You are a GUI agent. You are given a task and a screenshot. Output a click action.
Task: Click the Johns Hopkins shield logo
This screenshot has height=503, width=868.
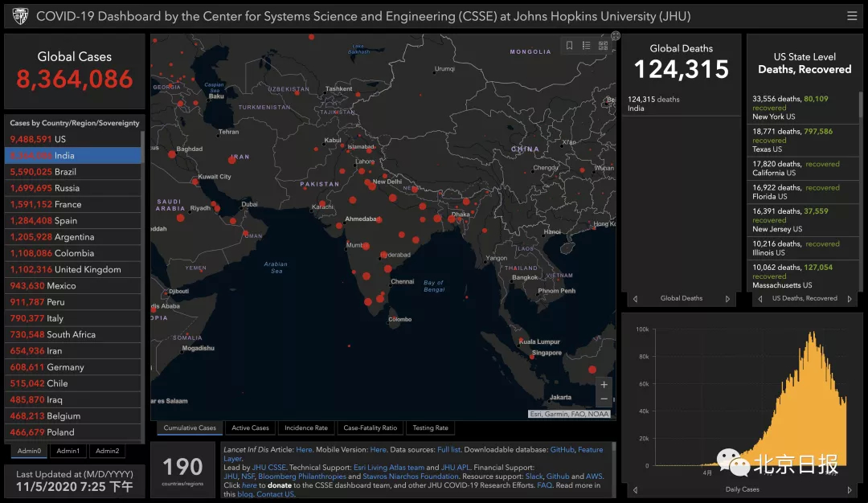[20, 16]
